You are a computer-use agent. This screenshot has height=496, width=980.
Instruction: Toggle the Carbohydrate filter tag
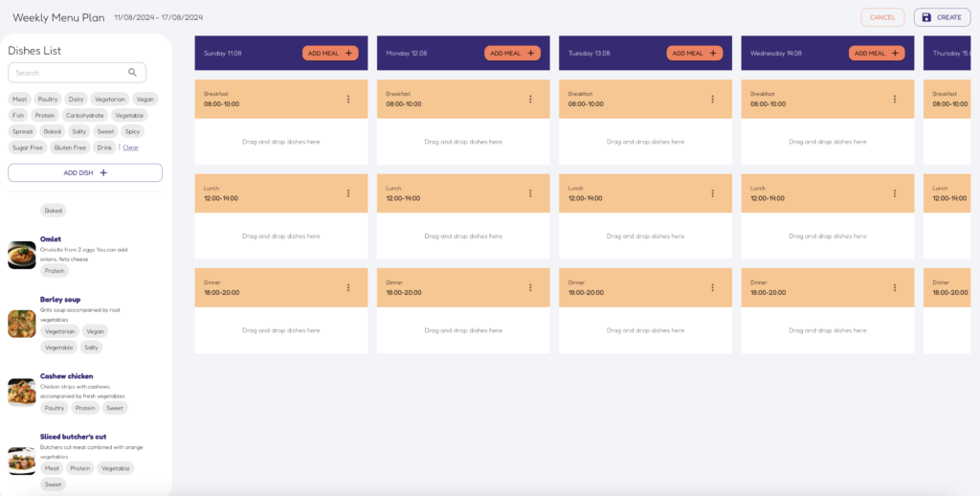(x=85, y=115)
